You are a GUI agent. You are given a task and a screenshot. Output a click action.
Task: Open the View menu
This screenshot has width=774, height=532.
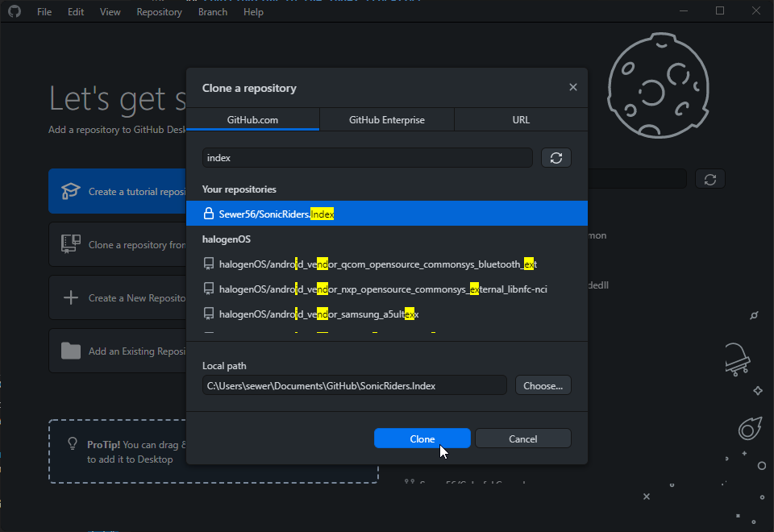[110, 12]
